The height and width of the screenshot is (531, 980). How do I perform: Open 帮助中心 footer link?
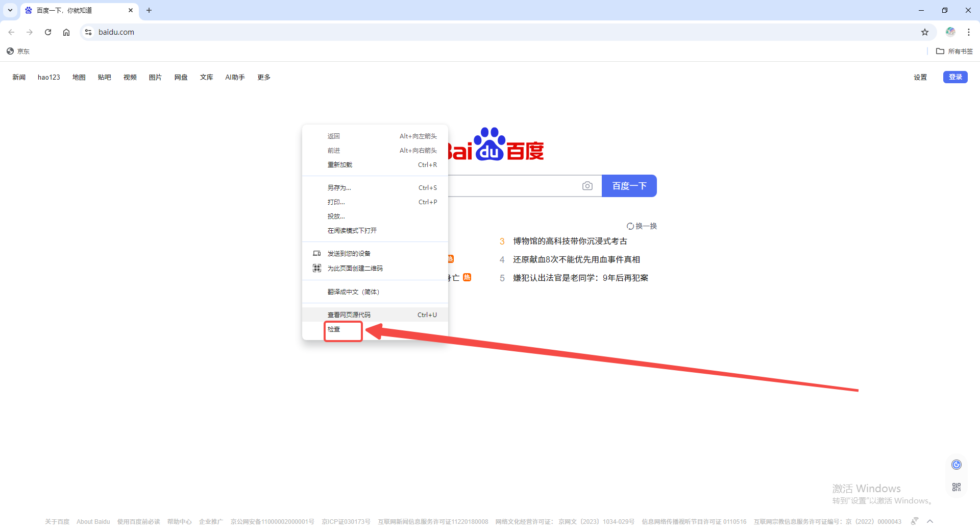point(180,522)
